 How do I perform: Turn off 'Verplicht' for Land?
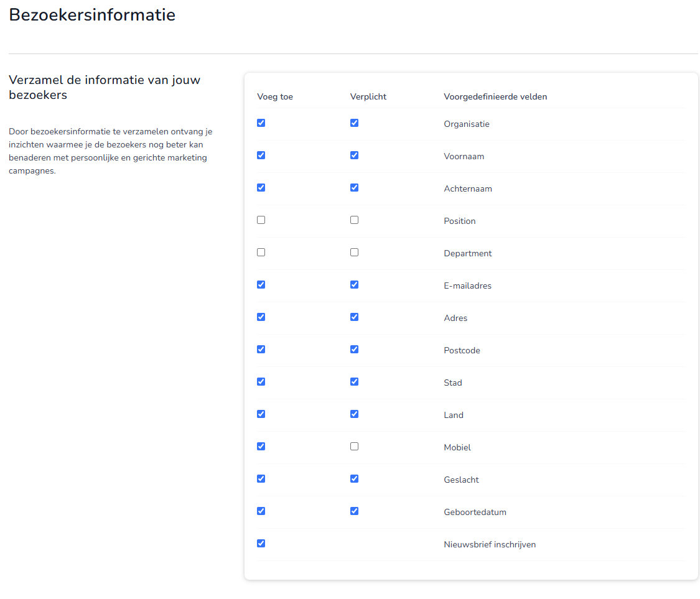coord(354,414)
